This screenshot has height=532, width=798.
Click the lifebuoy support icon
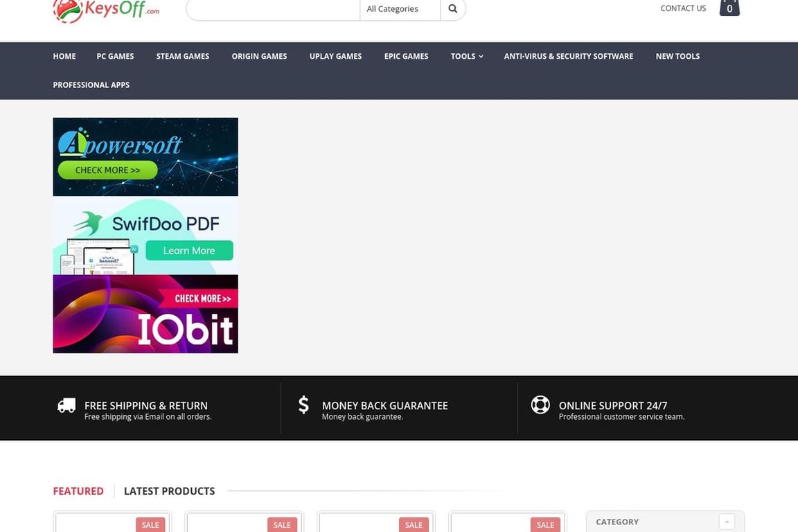(540, 405)
